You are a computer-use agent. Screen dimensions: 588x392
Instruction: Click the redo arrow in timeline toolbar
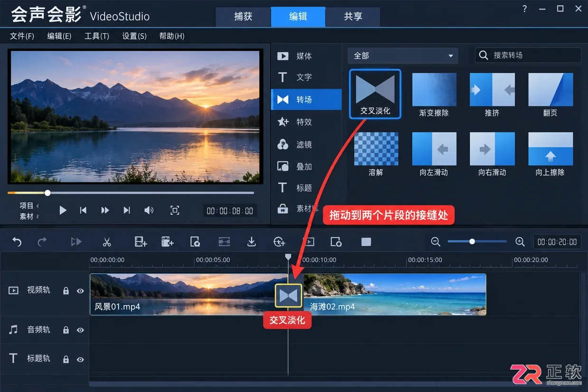[42, 242]
